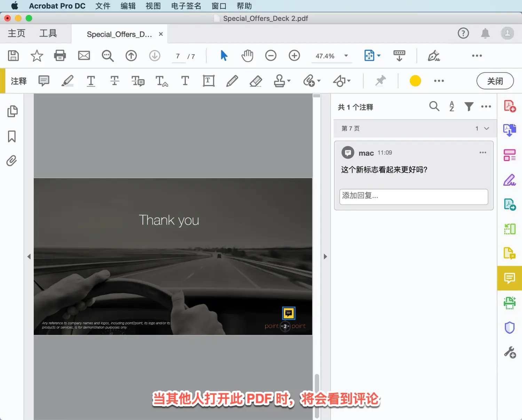Switch to the 工具 tab
Screen dimensions: 522x420
pyautogui.click(x=48, y=33)
